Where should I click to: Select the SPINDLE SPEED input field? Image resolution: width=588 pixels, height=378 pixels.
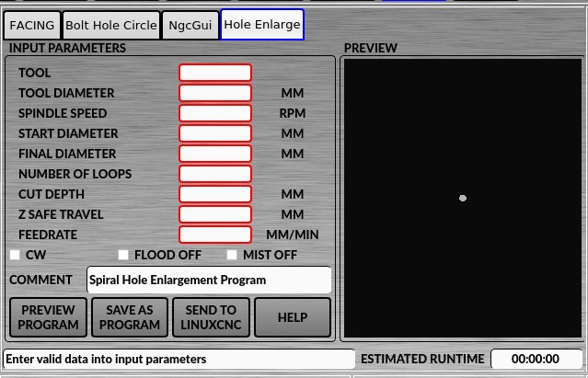(x=215, y=113)
